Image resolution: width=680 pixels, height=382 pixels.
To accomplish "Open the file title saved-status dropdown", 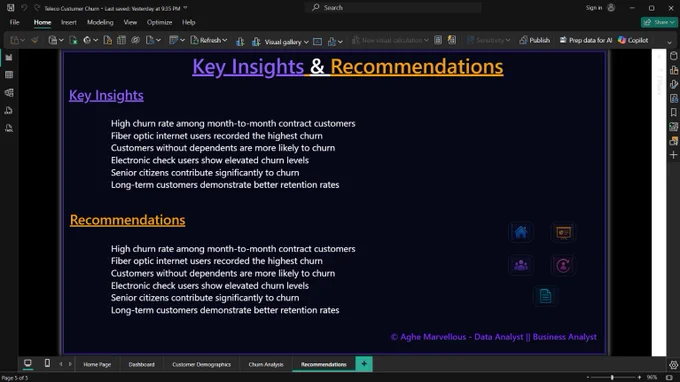I will click(186, 8).
